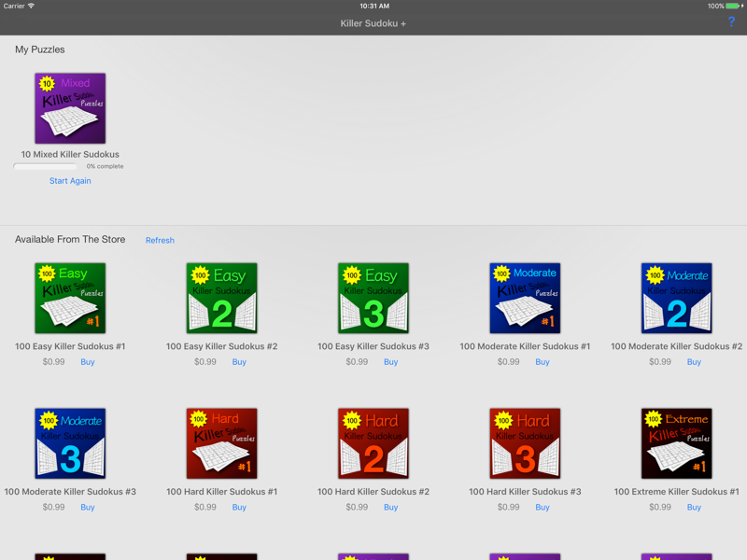Click the "Available From The Store" heading
This screenshot has height=560, width=747.
70,240
